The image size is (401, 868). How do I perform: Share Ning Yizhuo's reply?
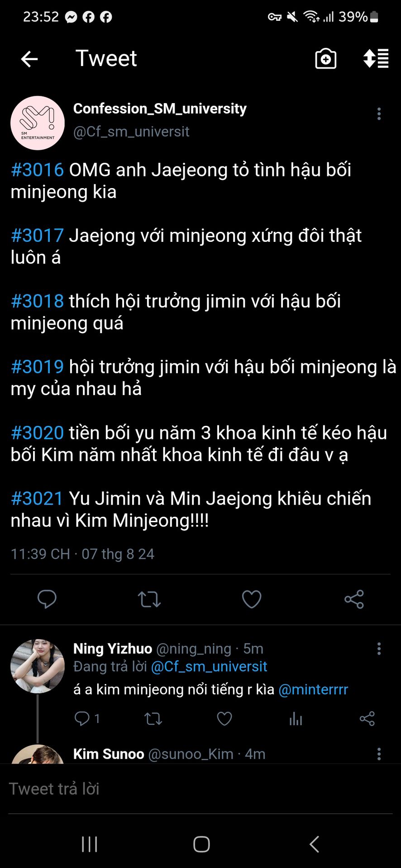367,718
